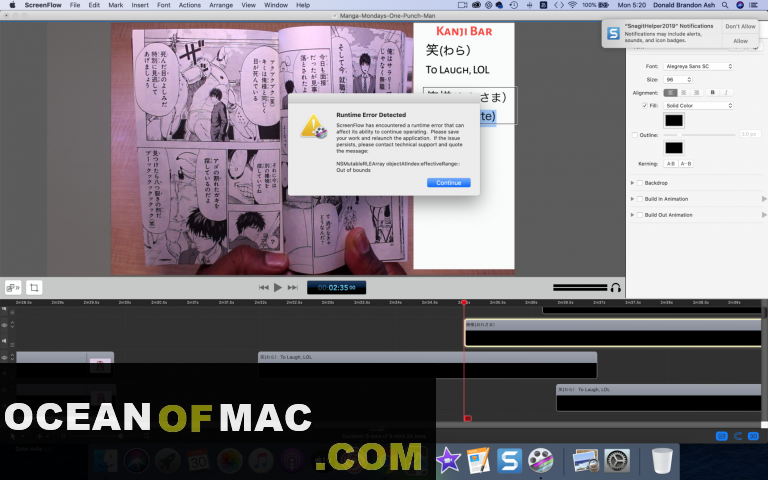The height and width of the screenshot is (480, 768).
Task: Click the magnet icon in timeline footer
Action: click(x=738, y=436)
